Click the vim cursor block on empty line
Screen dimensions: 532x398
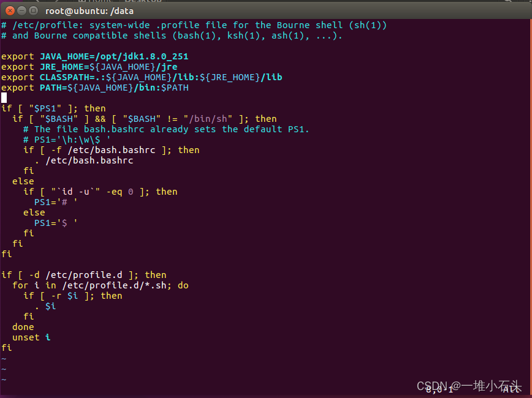[x=4, y=97]
